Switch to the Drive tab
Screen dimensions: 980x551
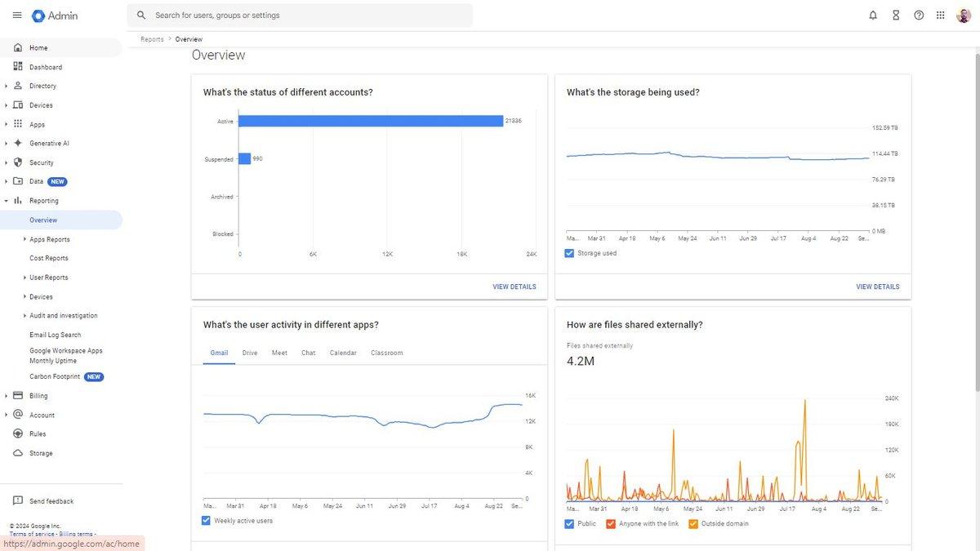point(250,353)
